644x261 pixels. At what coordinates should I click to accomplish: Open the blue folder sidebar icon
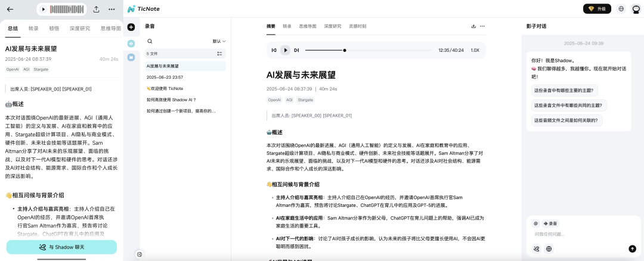131,57
